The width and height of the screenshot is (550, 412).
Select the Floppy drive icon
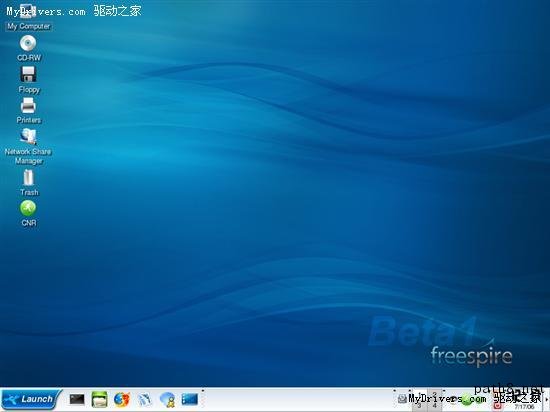click(29, 80)
